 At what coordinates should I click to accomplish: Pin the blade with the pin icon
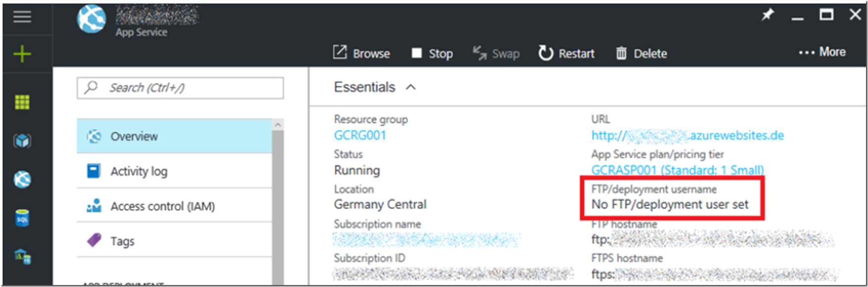click(x=767, y=15)
